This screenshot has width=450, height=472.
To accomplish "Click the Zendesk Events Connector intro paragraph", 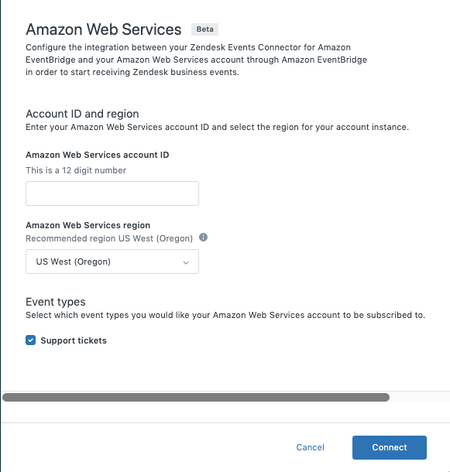I will point(196,60).
